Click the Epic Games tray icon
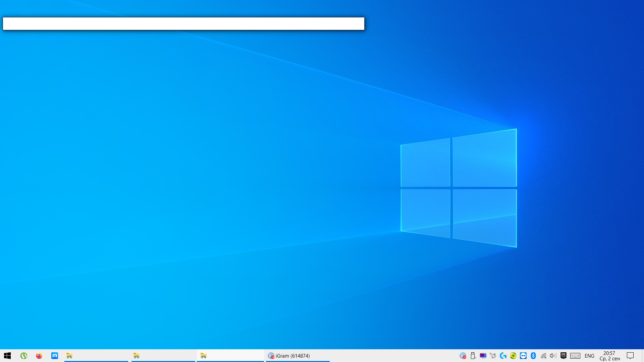This screenshot has height=362, width=644. click(563, 356)
